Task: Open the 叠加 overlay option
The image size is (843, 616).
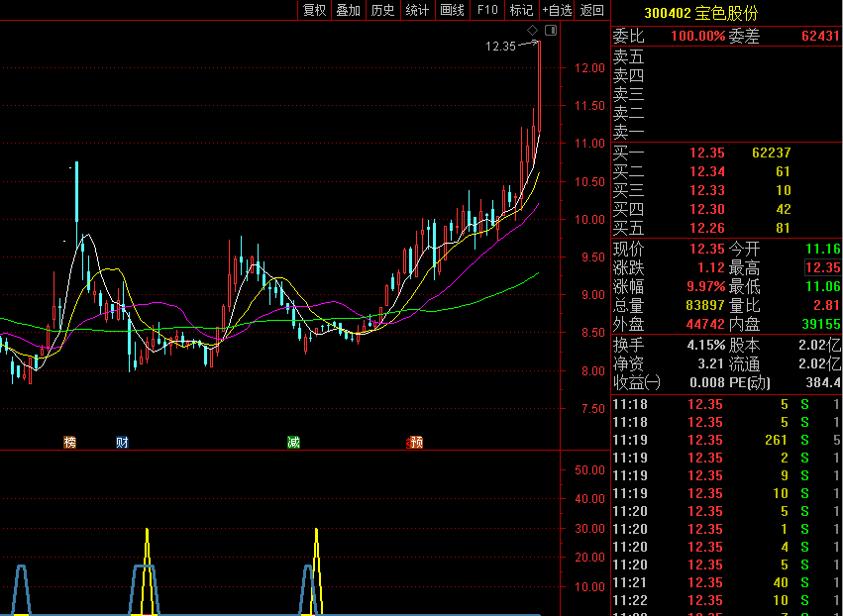Action: (x=349, y=10)
